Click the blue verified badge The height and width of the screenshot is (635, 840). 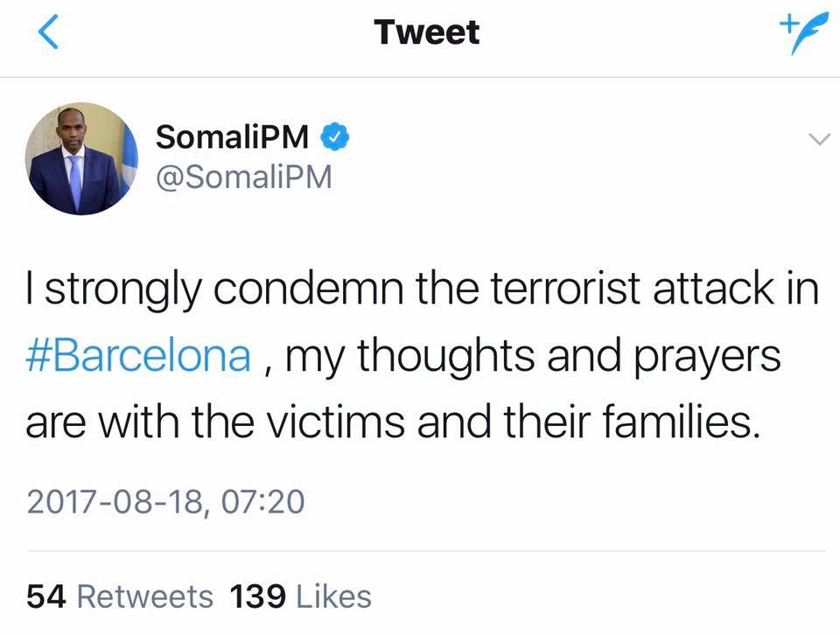tap(338, 136)
